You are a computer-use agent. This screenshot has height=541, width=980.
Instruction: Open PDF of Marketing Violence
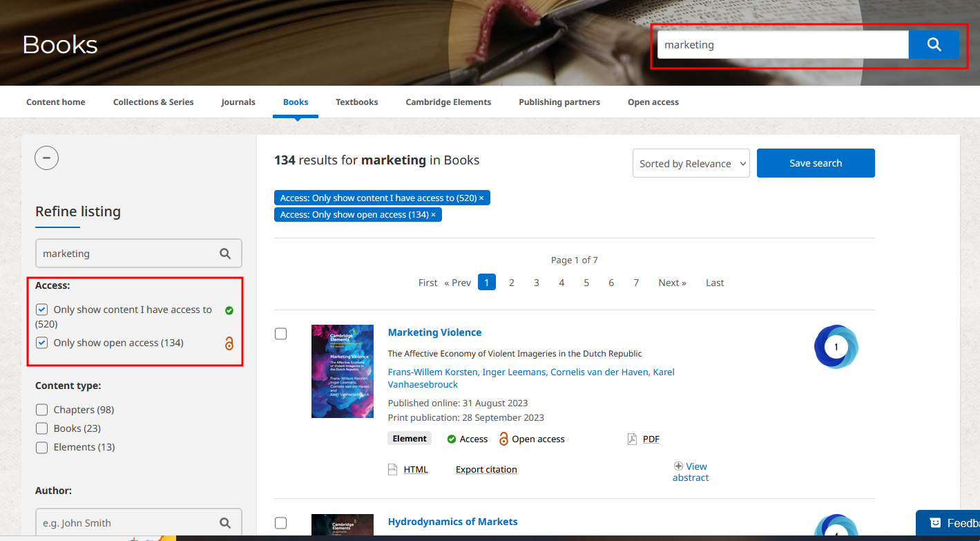pyautogui.click(x=651, y=439)
